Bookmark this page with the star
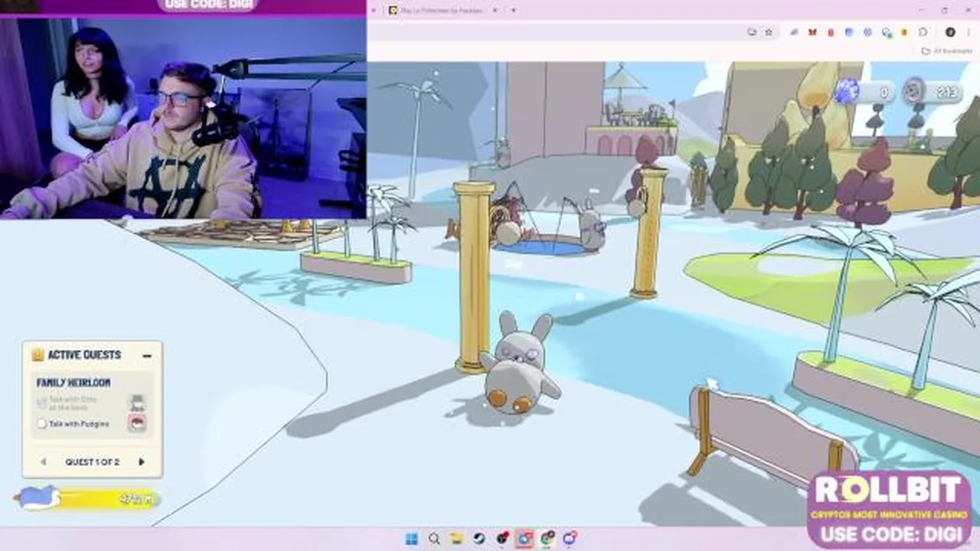Image resolution: width=980 pixels, height=551 pixels. tap(769, 32)
